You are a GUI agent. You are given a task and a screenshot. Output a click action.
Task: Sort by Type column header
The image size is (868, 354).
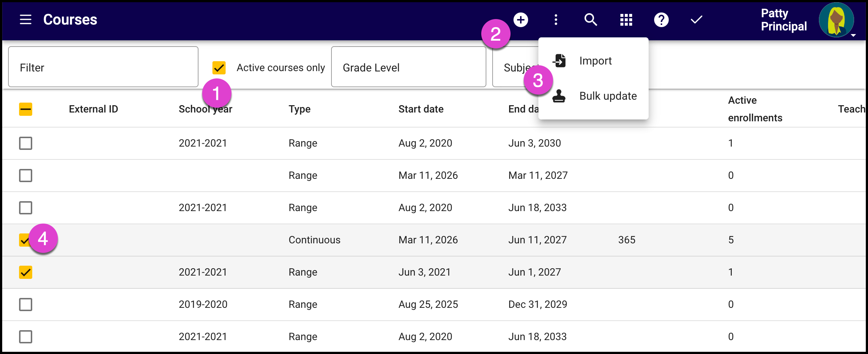coord(300,109)
